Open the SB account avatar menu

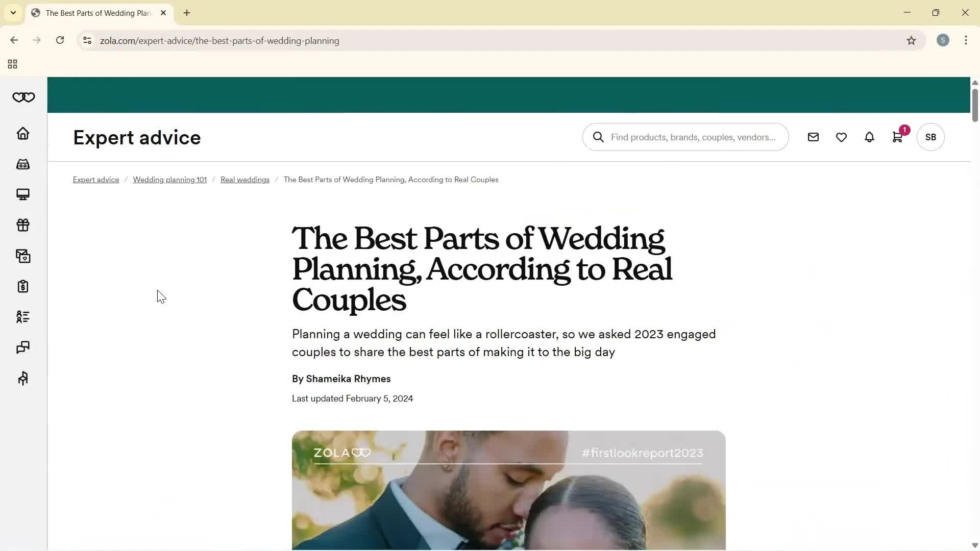pyautogui.click(x=930, y=137)
